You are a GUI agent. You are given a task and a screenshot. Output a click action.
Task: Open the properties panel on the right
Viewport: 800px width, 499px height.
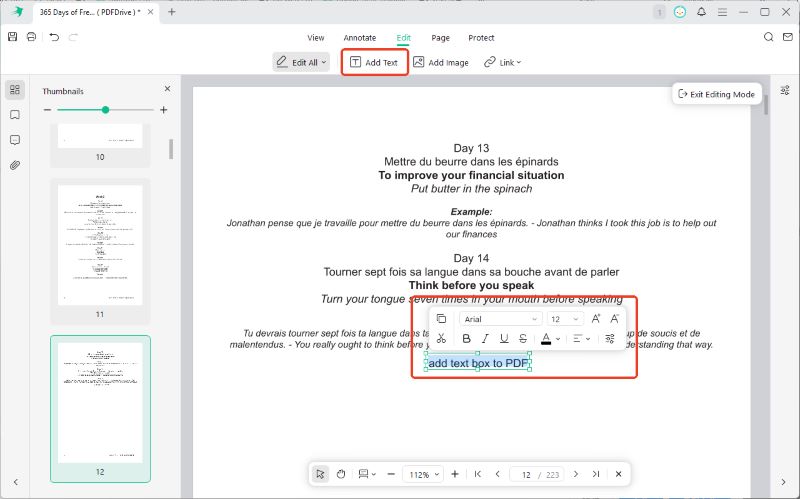(x=785, y=90)
